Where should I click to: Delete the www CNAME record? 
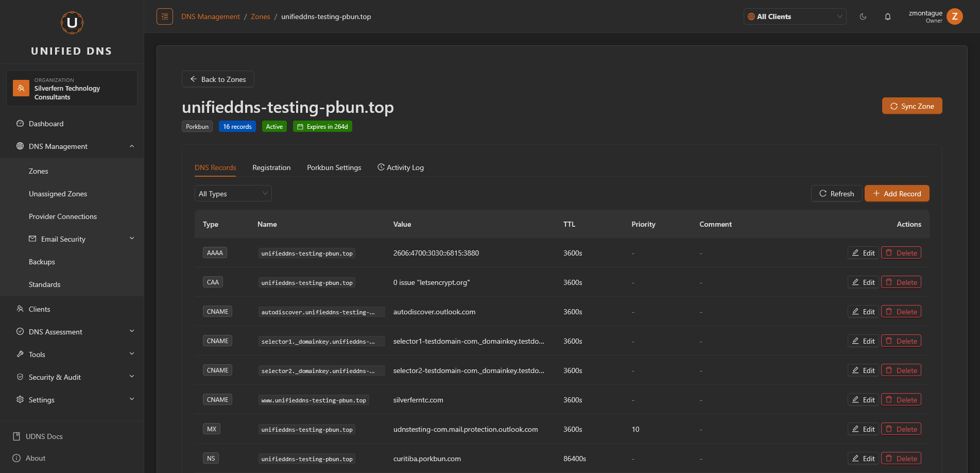pos(901,400)
